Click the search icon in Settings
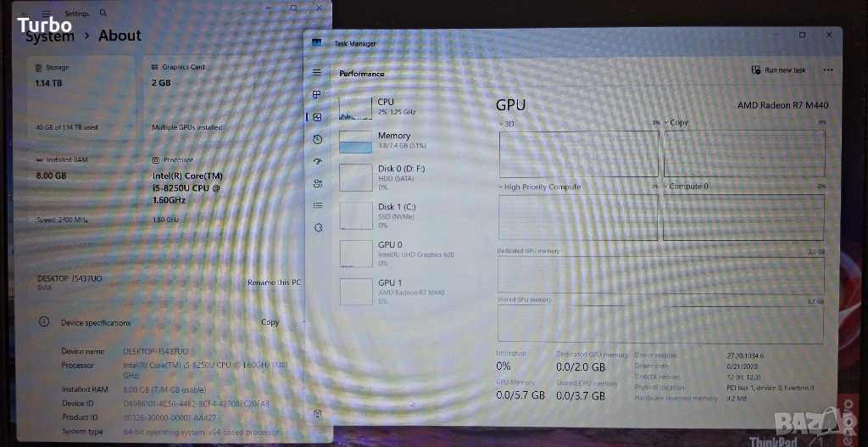Screen dimensions: 868x447 click(x=103, y=14)
